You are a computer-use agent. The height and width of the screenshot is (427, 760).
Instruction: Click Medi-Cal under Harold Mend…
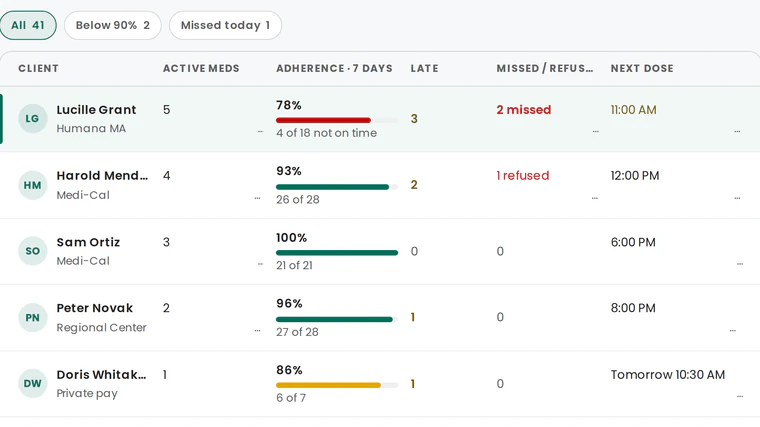click(83, 195)
